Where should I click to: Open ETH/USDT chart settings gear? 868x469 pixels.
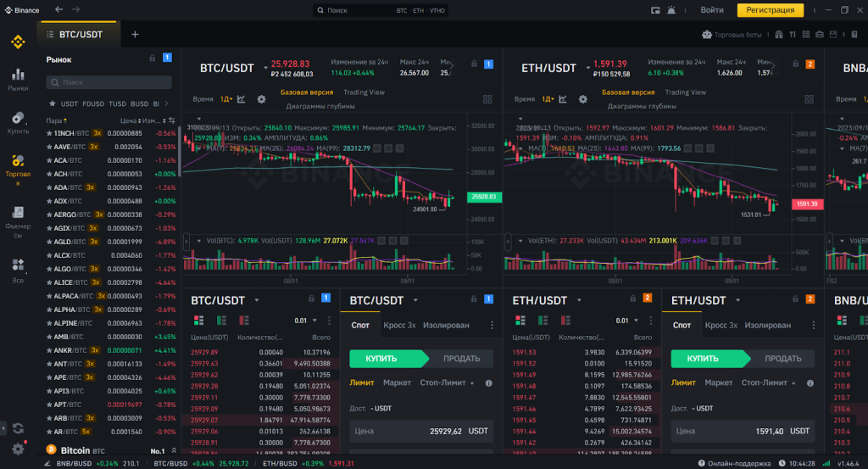coord(583,99)
